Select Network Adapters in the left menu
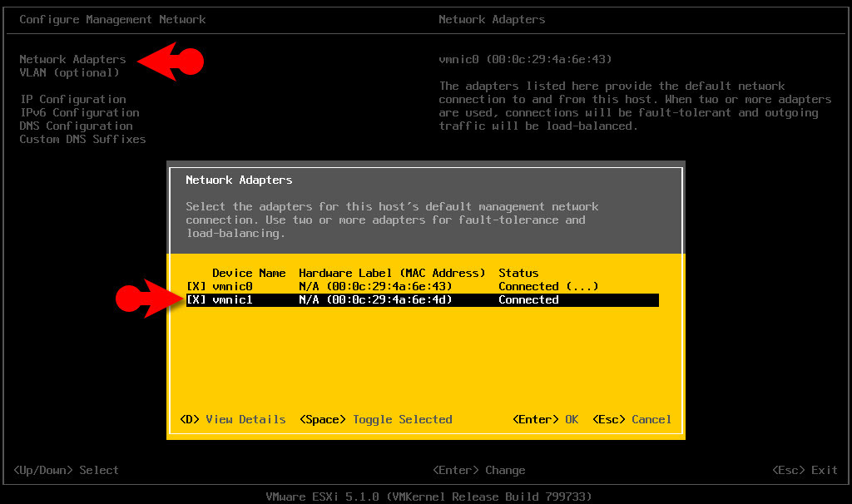 [72, 59]
